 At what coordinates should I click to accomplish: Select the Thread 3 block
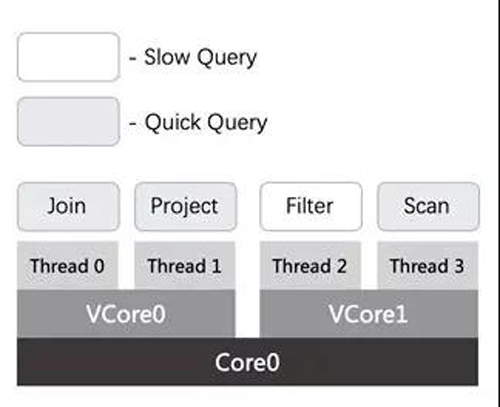[428, 266]
